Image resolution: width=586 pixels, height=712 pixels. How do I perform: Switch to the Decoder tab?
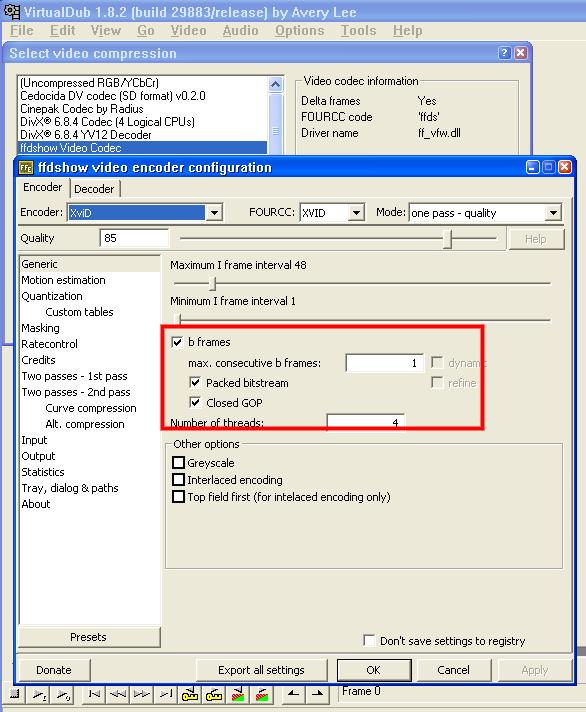[x=94, y=188]
